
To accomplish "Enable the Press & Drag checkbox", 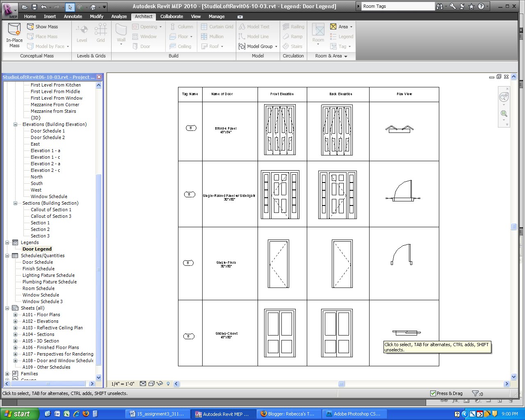I will 433,393.
